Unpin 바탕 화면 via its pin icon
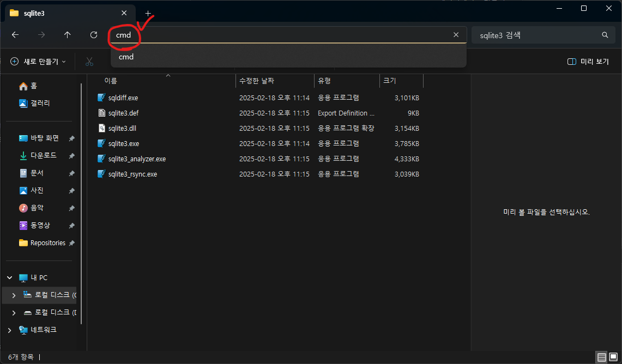Screen dimensions: 622x364 click(72, 138)
